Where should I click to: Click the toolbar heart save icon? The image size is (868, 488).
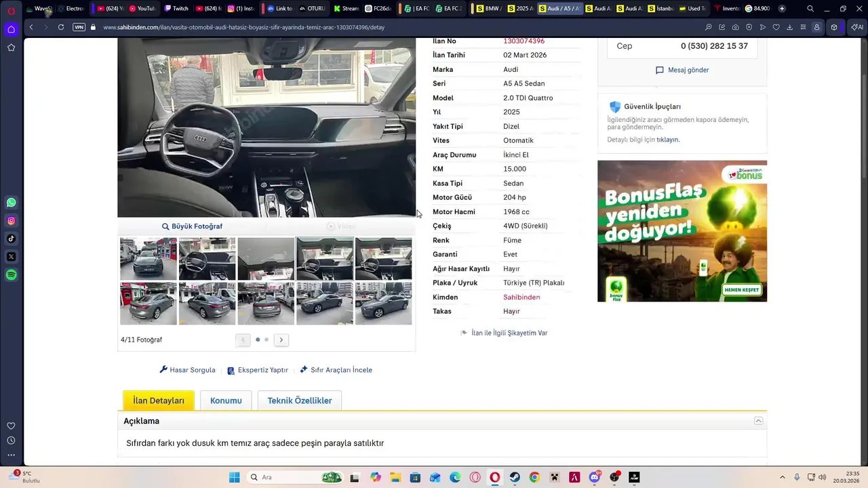(776, 27)
